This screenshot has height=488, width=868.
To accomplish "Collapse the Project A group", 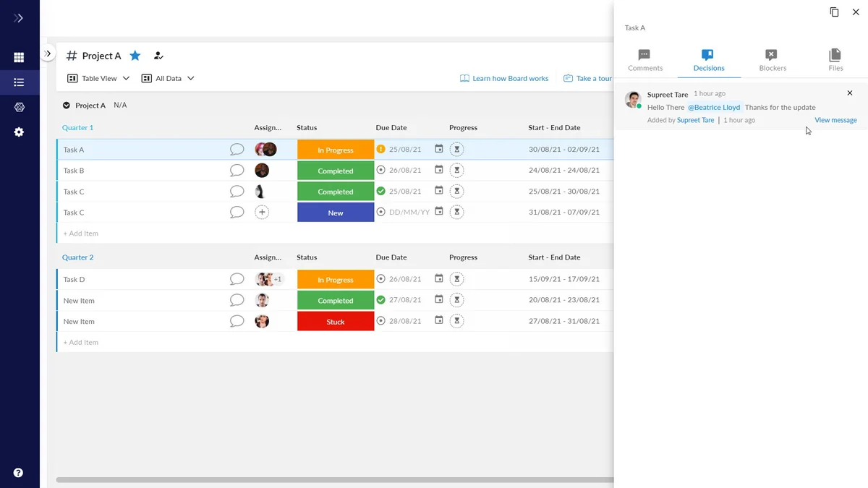I will 67,106.
